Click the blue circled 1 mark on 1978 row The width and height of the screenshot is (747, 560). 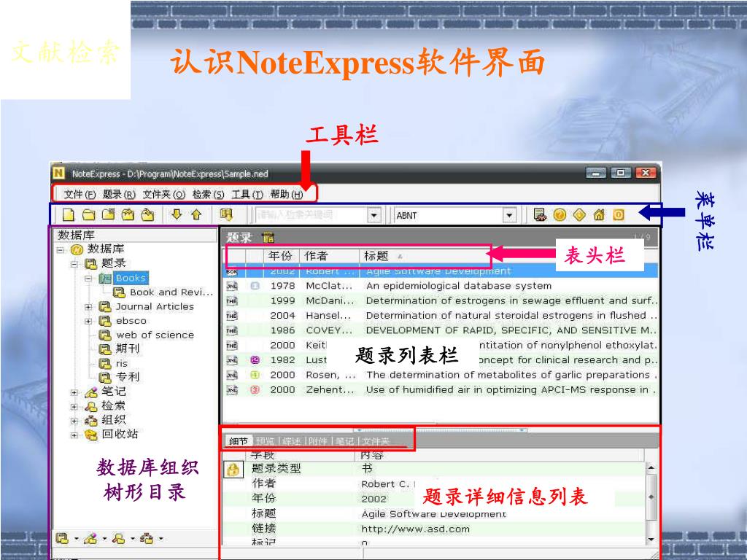click(x=255, y=286)
